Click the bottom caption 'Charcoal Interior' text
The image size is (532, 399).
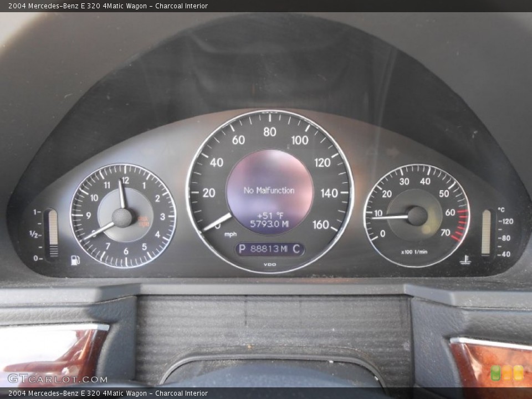coord(182,393)
